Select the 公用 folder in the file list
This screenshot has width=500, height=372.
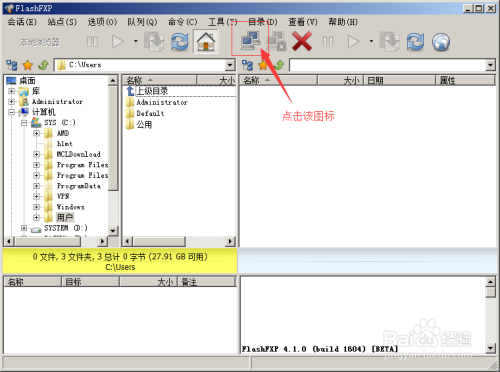click(x=144, y=125)
